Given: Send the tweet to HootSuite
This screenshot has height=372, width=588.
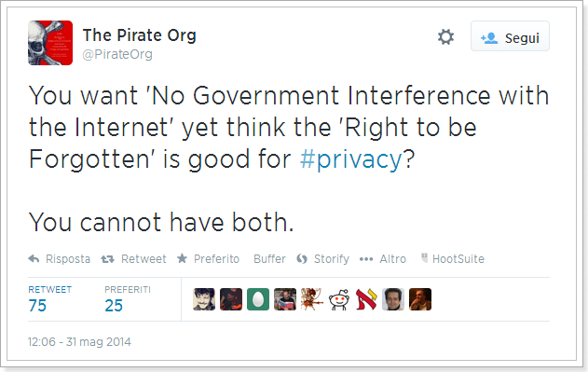Looking at the screenshot, I should point(453,258).
